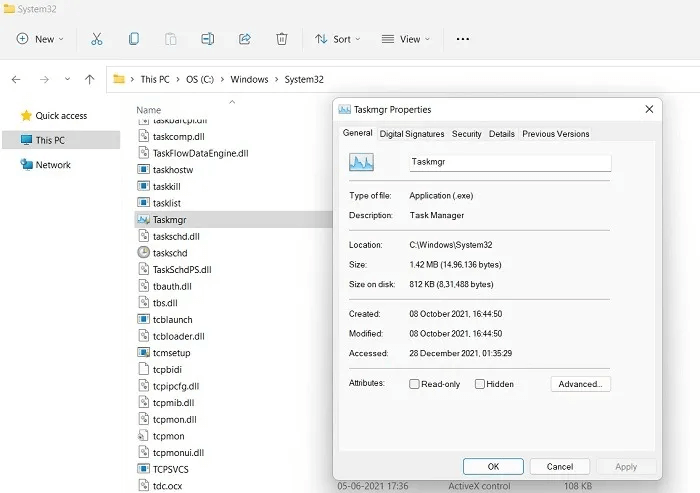The image size is (700, 493).
Task: Click the Rename icon in toolbar
Action: click(207, 39)
